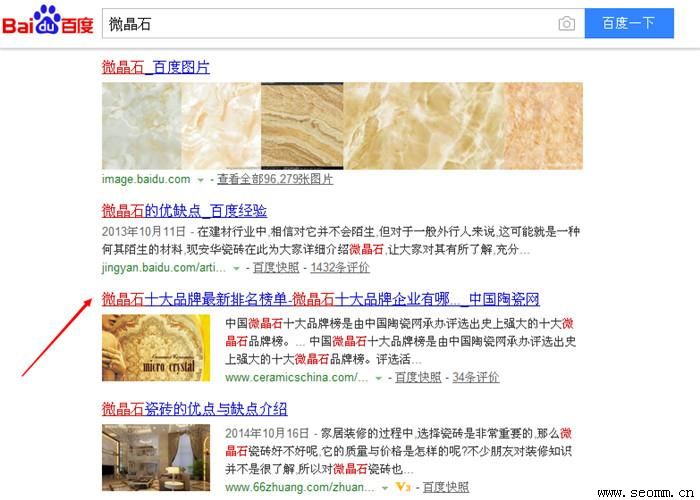
Task: Expand dropdown arrow beside image.baidu.com
Action: 201,180
